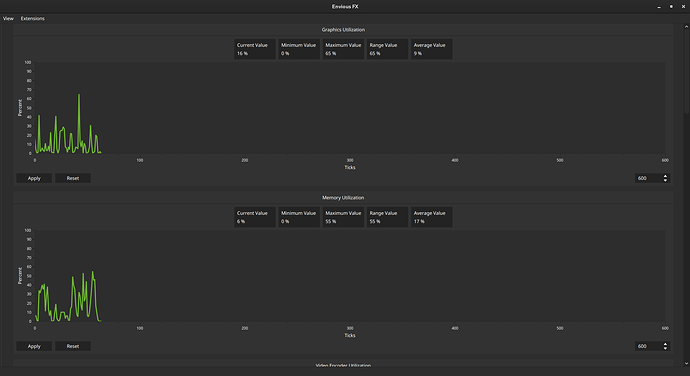690x376 pixels.
Task: Open the Extensions menu
Action: tap(33, 18)
